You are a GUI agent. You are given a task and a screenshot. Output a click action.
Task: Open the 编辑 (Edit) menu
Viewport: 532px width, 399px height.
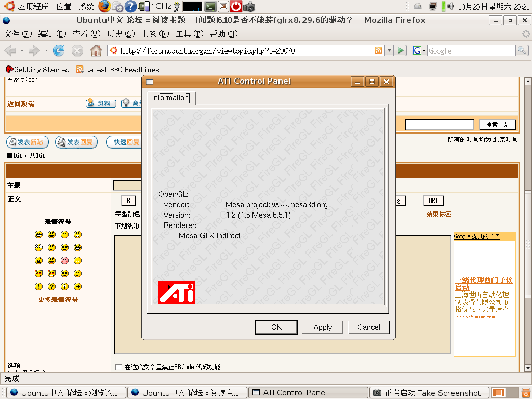(x=52, y=34)
